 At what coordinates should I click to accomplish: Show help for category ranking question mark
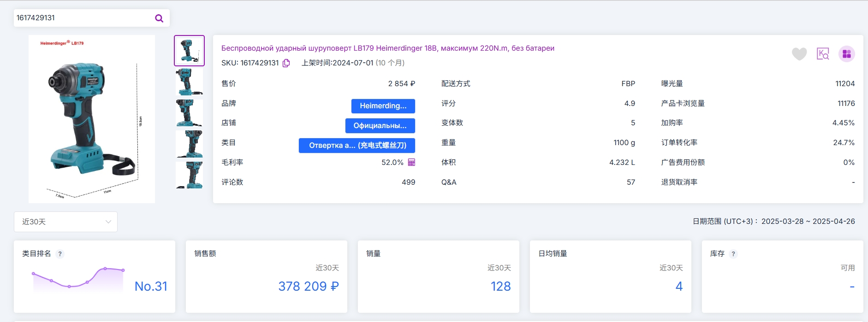tap(60, 254)
